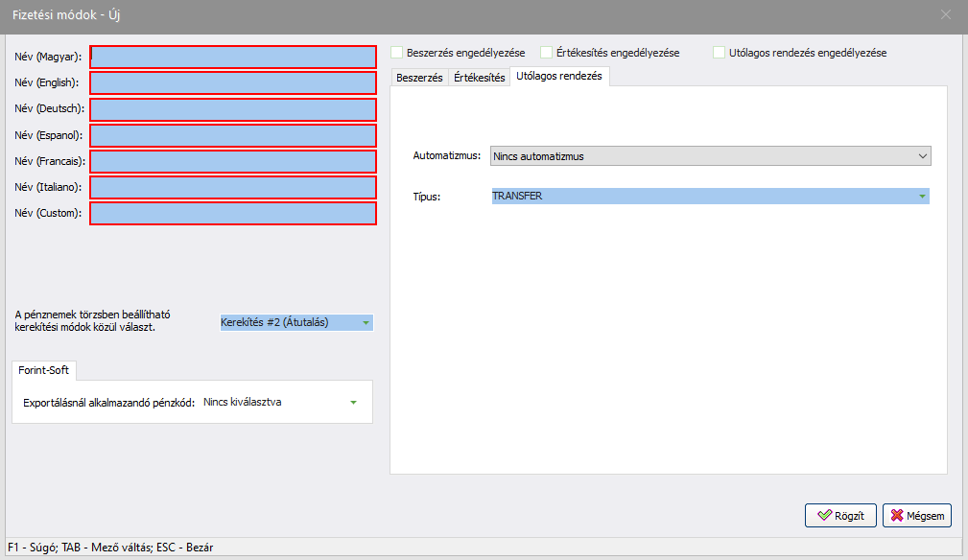Image resolution: width=968 pixels, height=560 pixels.
Task: Click the green checkmark on Rögzít
Action: 824,516
